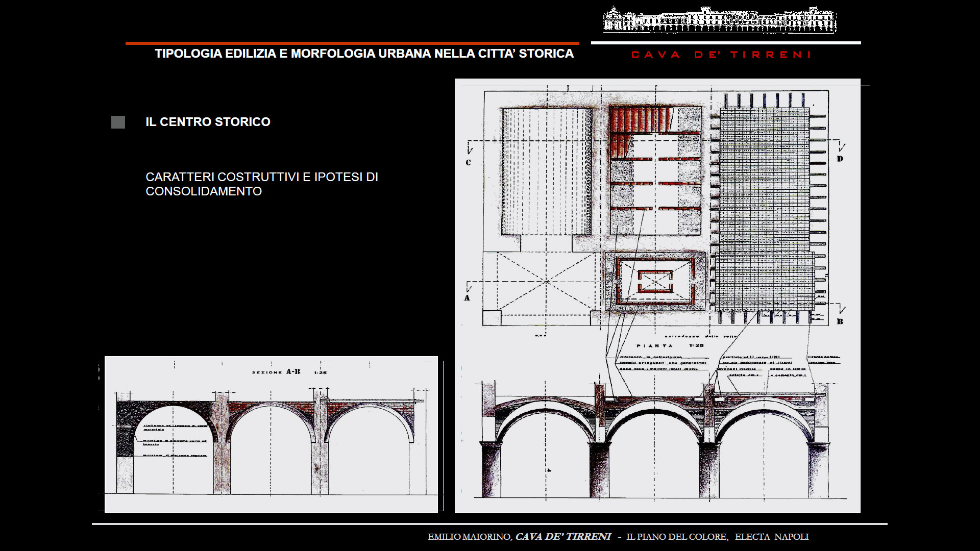980x551 pixels.
Task: Click the red horizontal line above title
Action: tap(352, 43)
